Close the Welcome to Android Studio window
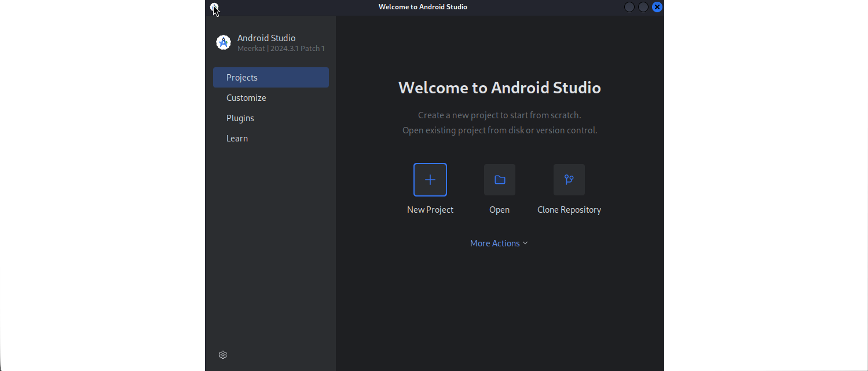Screen dimensions: 868x371 [657, 7]
